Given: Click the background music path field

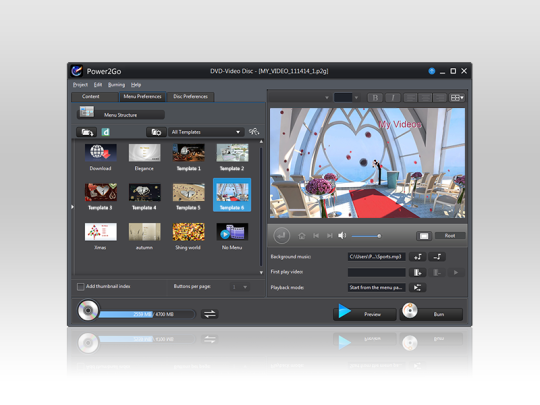Looking at the screenshot, I should (376, 257).
